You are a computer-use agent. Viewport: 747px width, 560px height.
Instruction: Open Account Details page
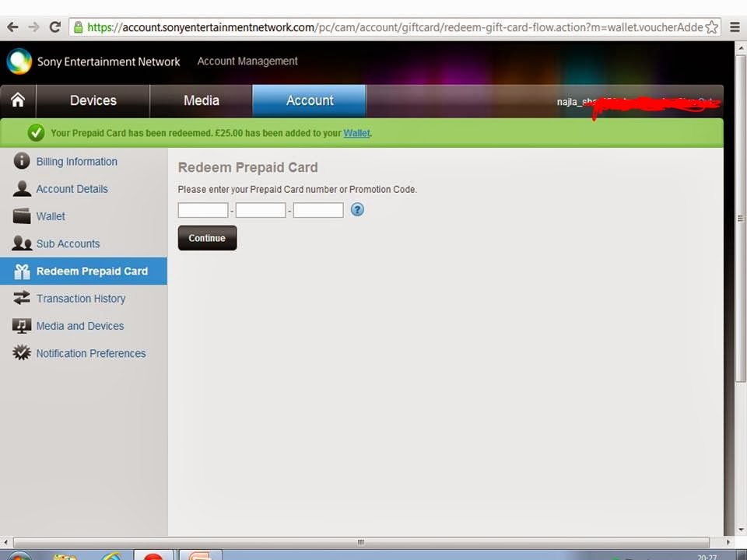(72, 189)
